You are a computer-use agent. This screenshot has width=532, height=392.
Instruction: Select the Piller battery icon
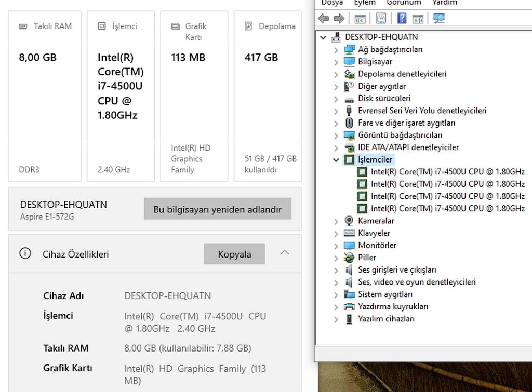349,258
